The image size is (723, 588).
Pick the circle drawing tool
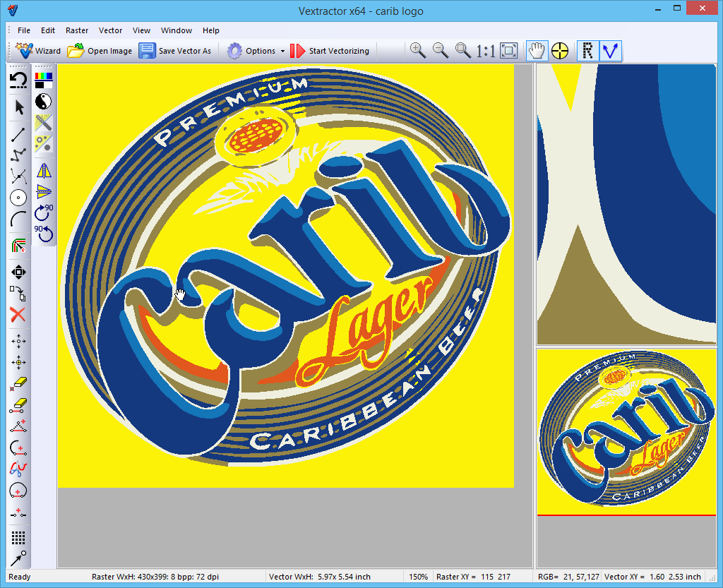pos(19,198)
